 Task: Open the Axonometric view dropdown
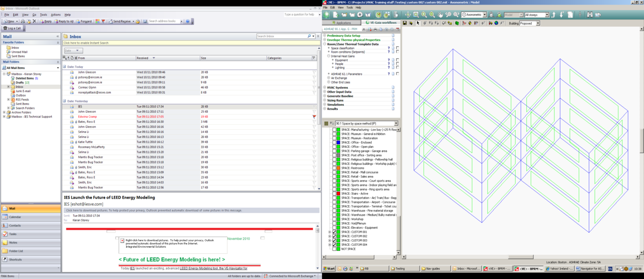pyautogui.click(x=485, y=15)
